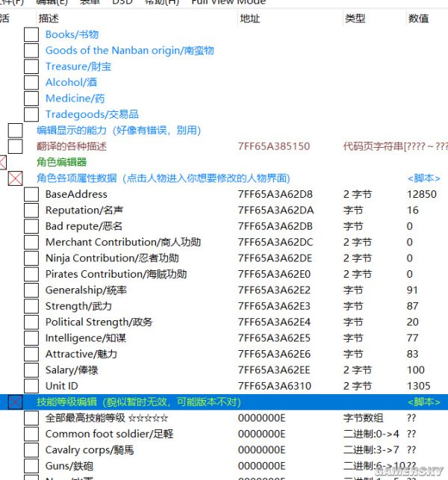Select address 7FF65A3A6310

(275, 386)
